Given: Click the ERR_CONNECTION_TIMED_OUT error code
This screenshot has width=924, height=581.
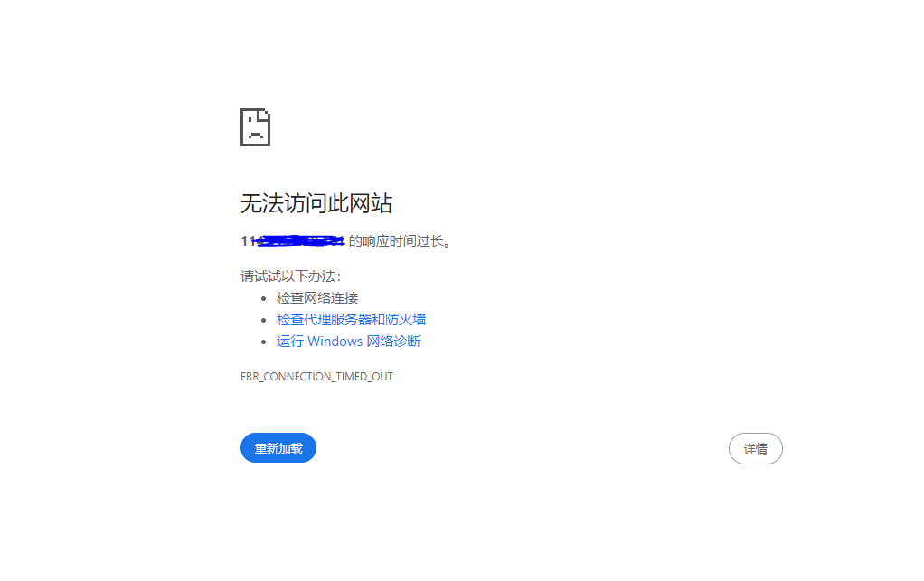Looking at the screenshot, I should (316, 377).
